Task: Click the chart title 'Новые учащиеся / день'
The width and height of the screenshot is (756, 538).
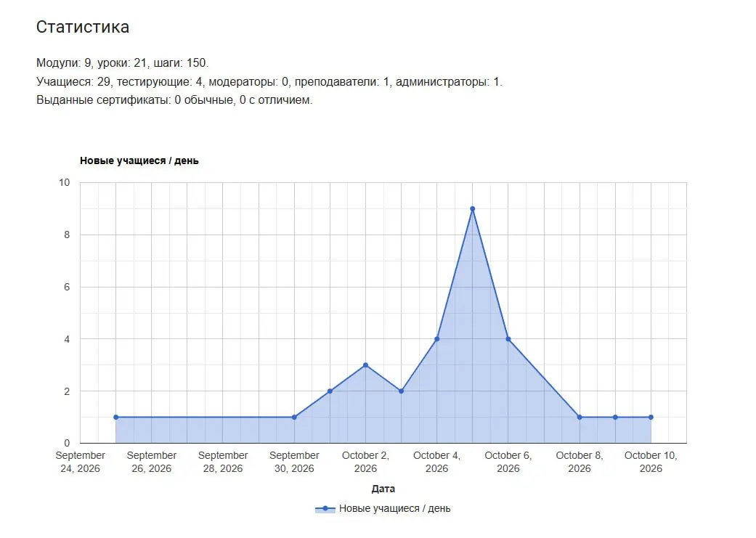Action: pos(139,160)
